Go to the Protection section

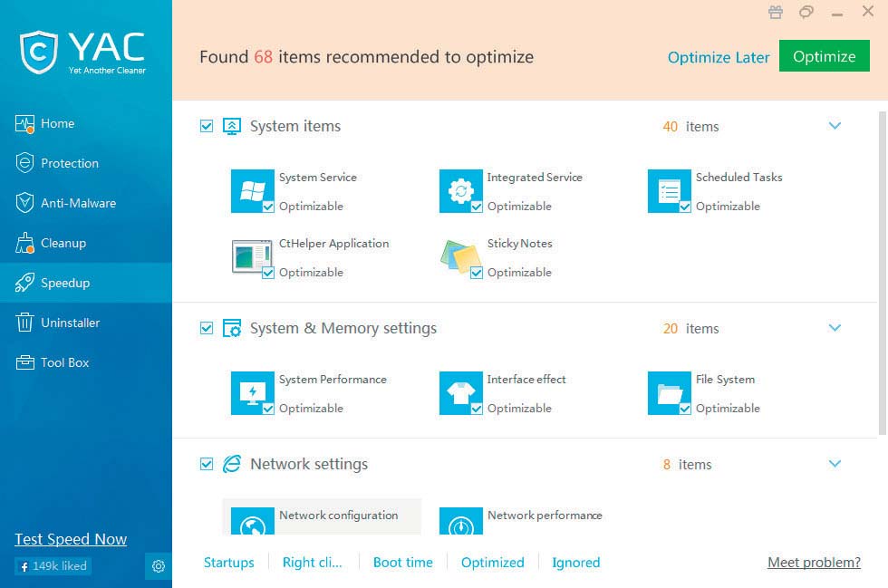point(86,163)
